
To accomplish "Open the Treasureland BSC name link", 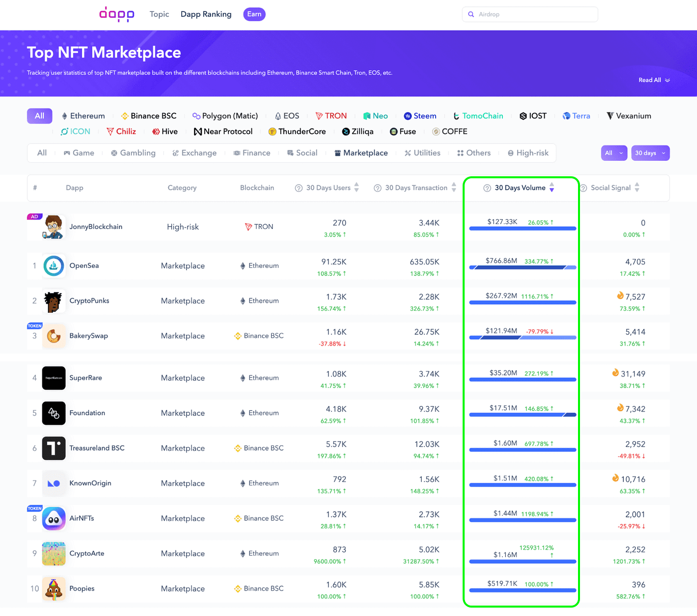I will [x=97, y=448].
